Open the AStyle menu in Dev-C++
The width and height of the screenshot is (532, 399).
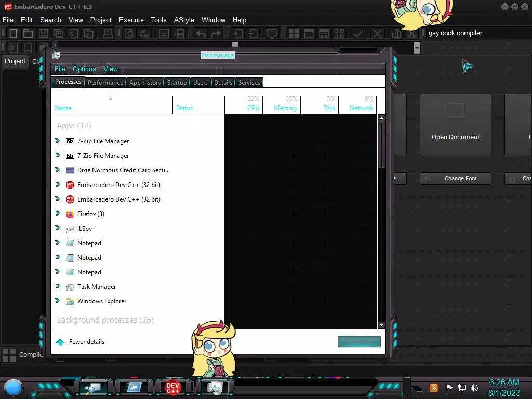click(184, 20)
